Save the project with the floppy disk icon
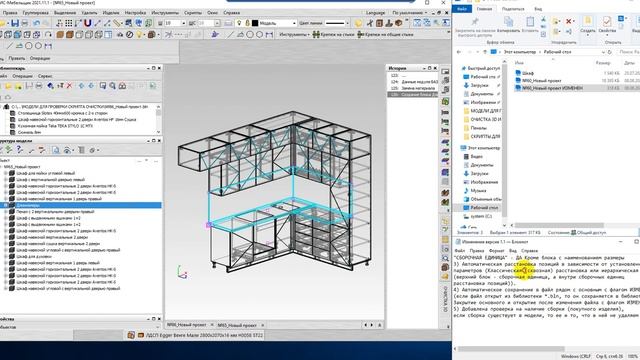 [x=15, y=23]
